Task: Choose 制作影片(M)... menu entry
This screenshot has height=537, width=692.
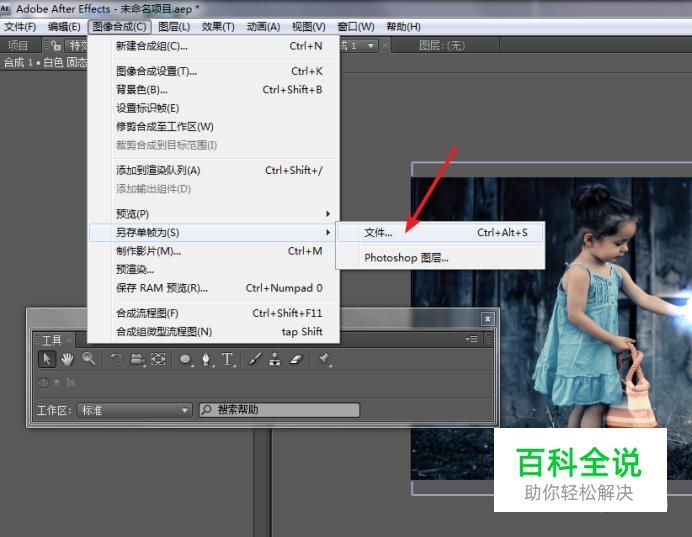Action: (214, 251)
